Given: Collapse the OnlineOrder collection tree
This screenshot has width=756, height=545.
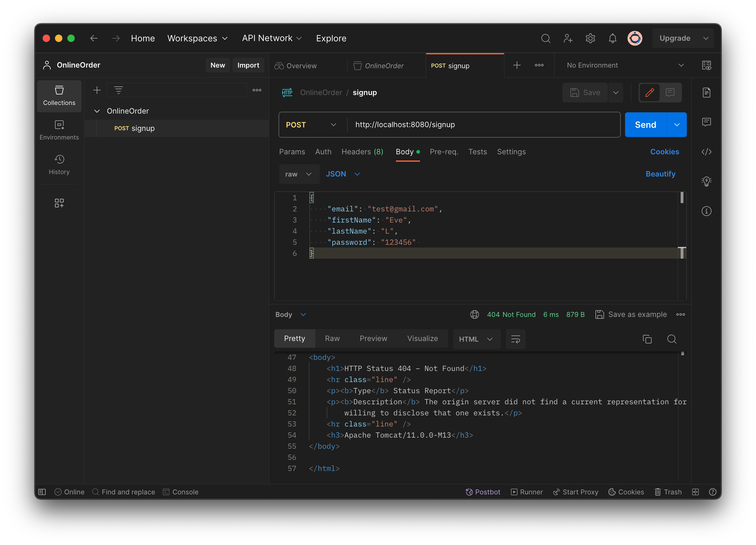Looking at the screenshot, I should point(97,111).
